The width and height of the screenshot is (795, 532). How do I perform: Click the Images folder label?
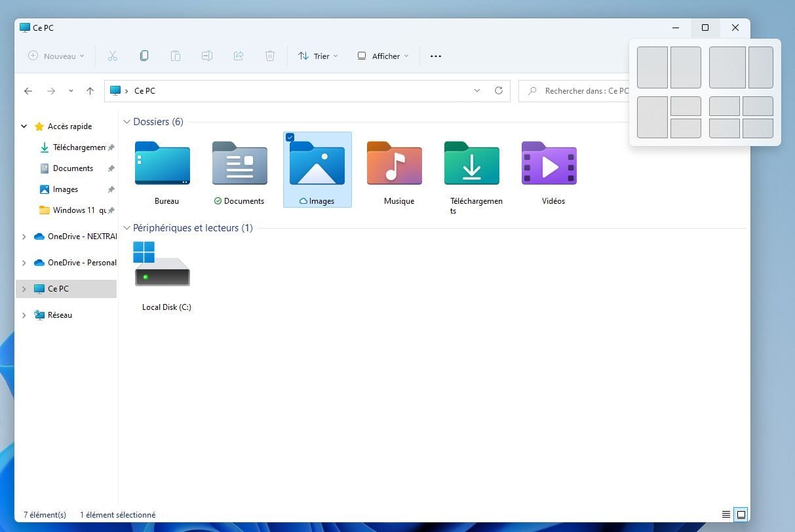coord(322,201)
